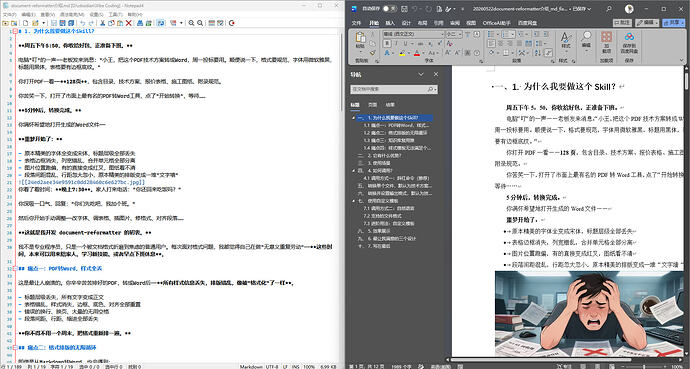Click the New file icon in Notepad4
The height and width of the screenshot is (369, 690).
[26, 23]
